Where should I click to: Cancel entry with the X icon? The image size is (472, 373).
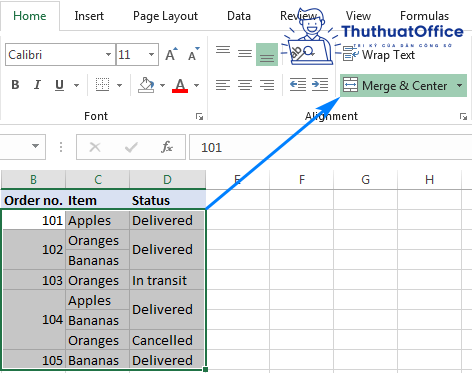(95, 147)
